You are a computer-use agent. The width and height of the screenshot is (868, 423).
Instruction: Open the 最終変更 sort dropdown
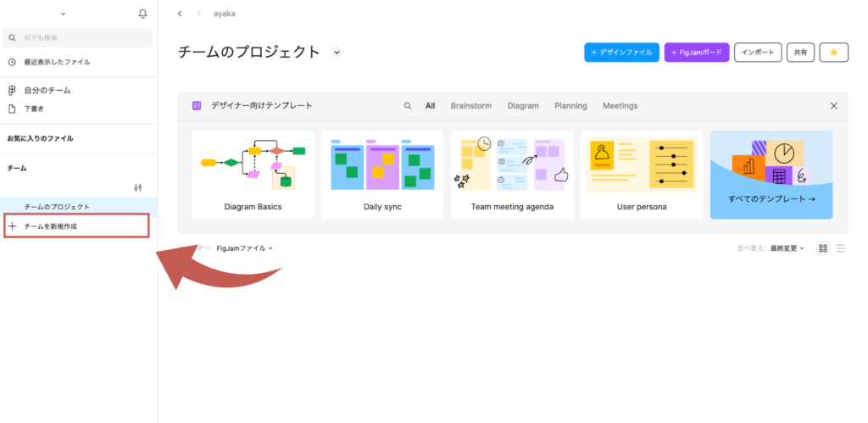787,248
